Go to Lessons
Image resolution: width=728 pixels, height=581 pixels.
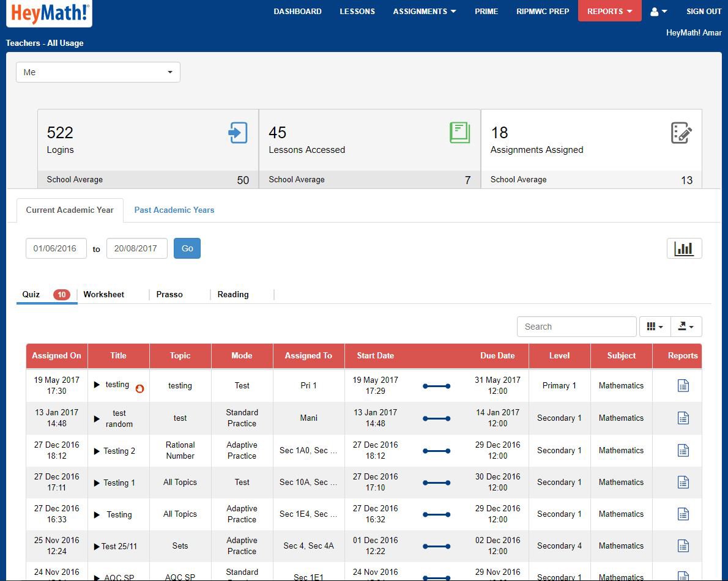357,12
